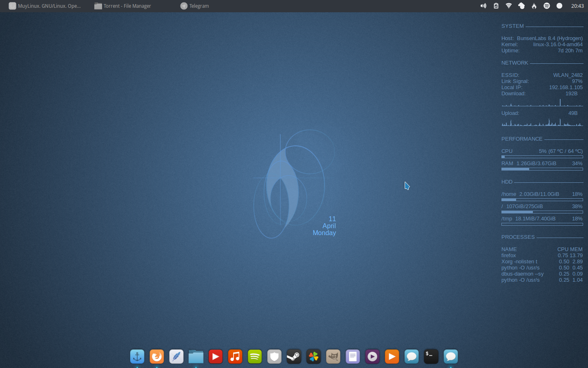
Task: Click the Host BunsenLabs 8.4 line
Action: pos(542,38)
